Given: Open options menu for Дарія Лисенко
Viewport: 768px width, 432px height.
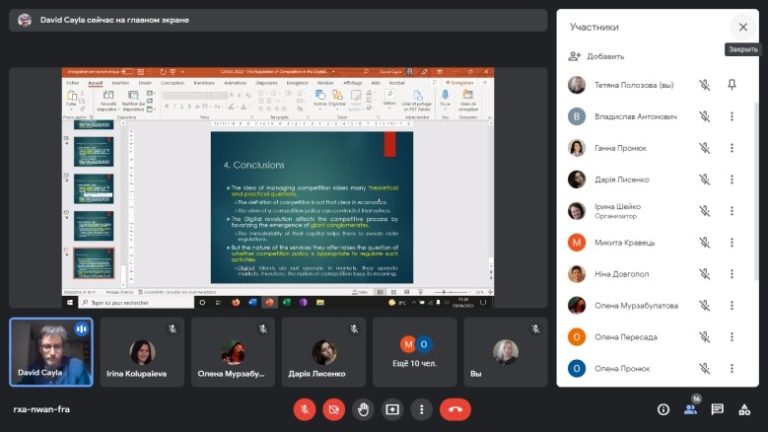Looking at the screenshot, I should click(x=732, y=179).
